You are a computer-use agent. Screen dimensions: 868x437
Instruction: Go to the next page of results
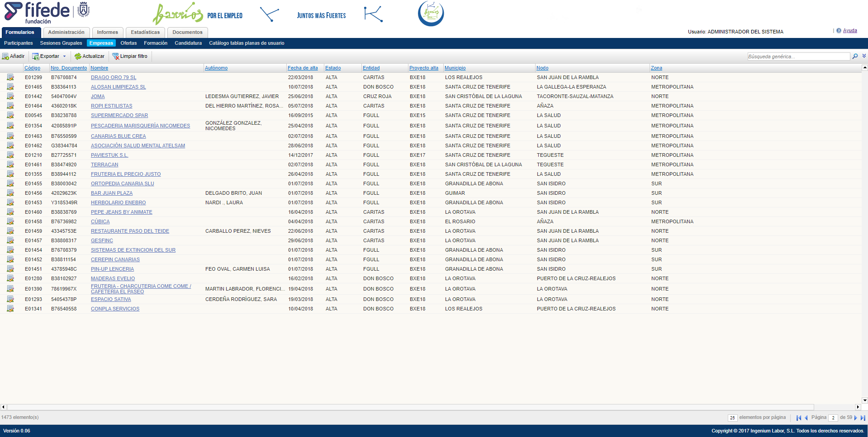tap(856, 418)
